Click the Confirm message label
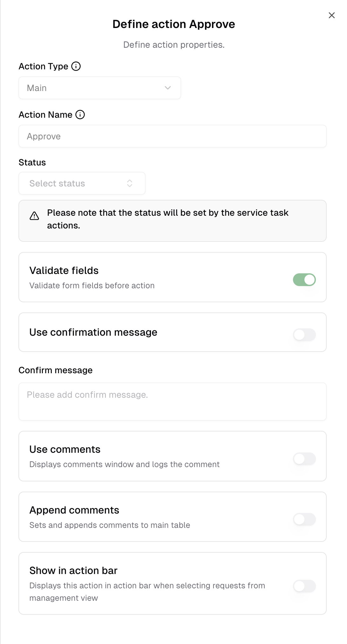The width and height of the screenshot is (347, 644). tap(56, 370)
